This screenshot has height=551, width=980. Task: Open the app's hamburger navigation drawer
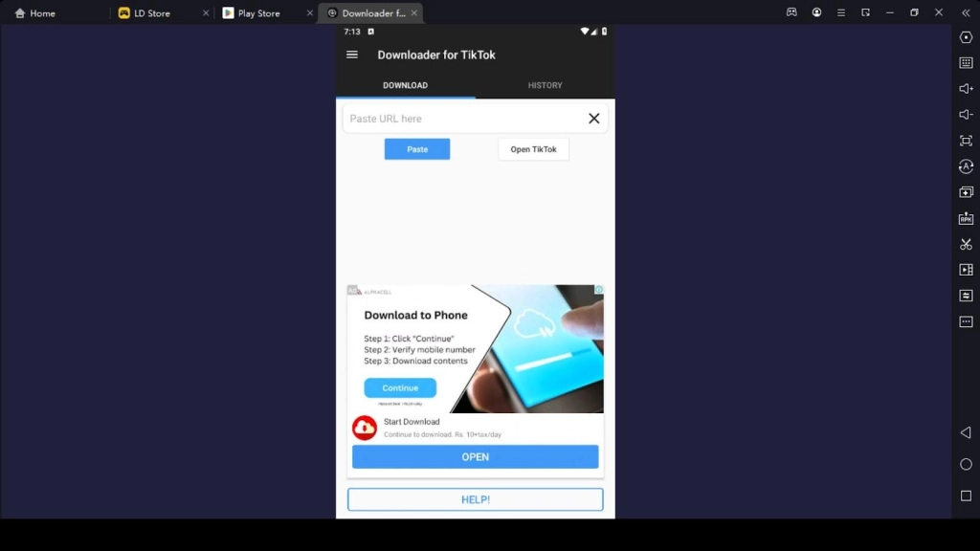coord(351,55)
